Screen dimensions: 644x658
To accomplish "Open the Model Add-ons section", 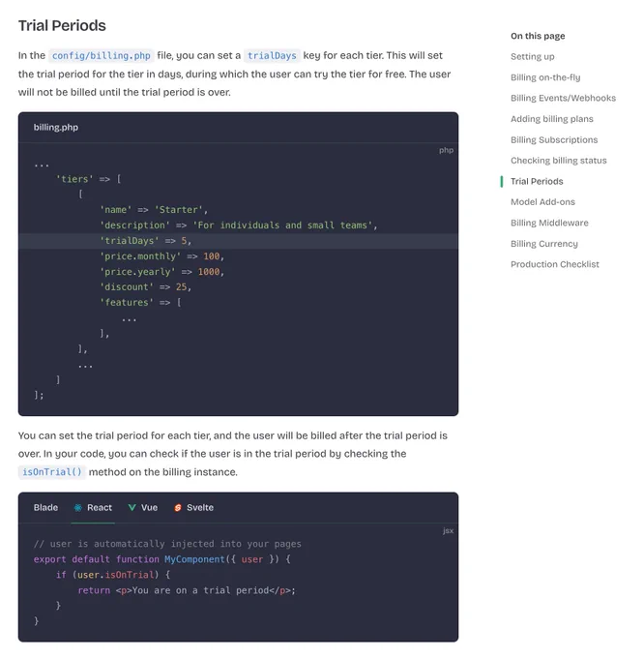I will [x=542, y=202].
